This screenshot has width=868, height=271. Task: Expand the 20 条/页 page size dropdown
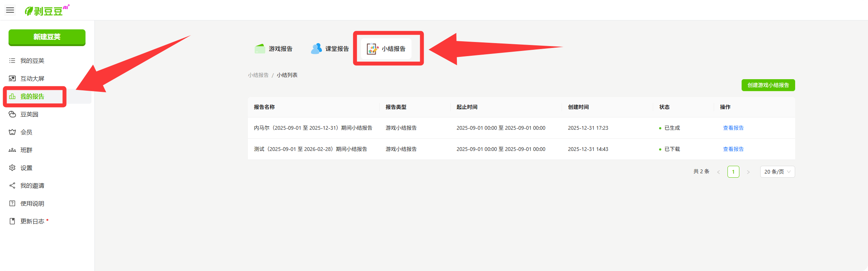(x=777, y=172)
